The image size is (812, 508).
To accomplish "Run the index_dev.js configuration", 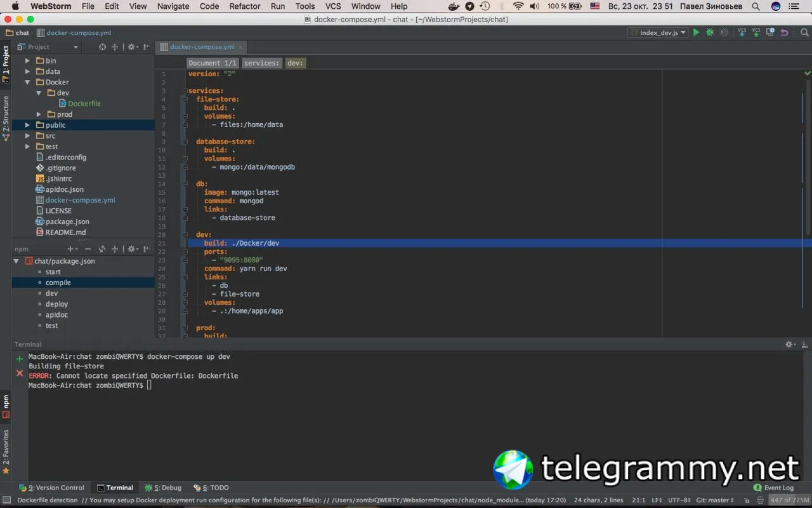I will pos(696,32).
